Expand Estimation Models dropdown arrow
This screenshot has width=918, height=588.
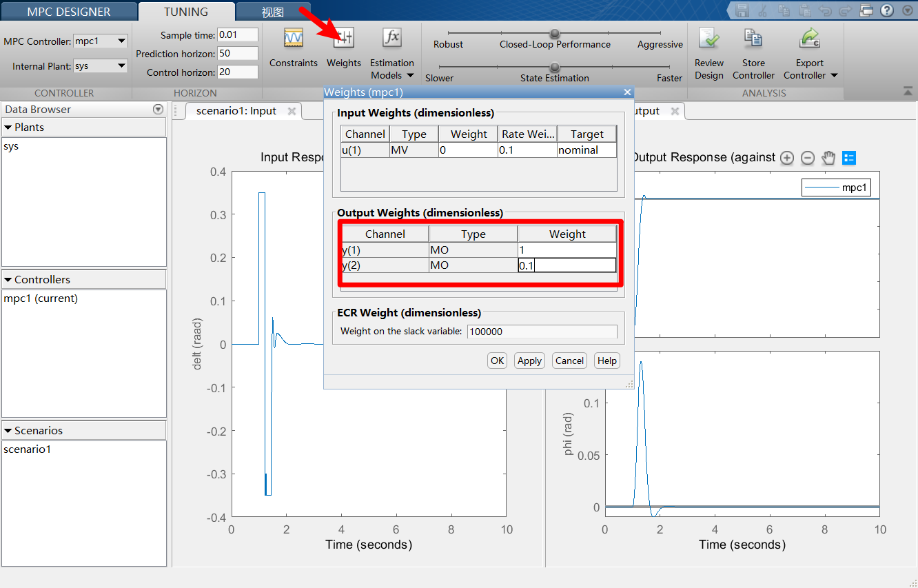410,76
